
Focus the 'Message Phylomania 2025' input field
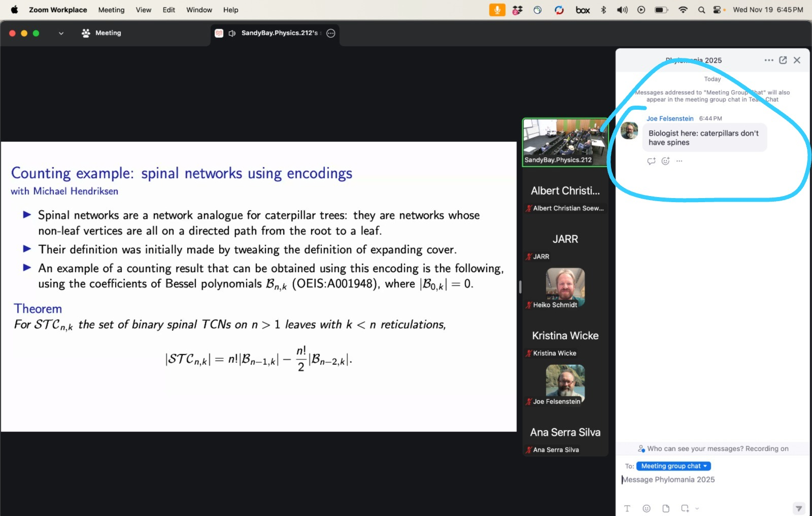710,479
